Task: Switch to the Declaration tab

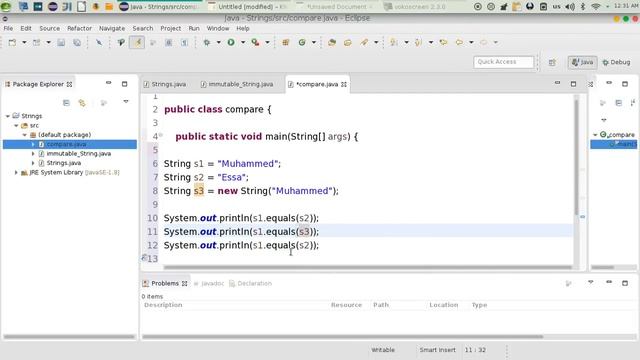Action: click(x=250, y=283)
